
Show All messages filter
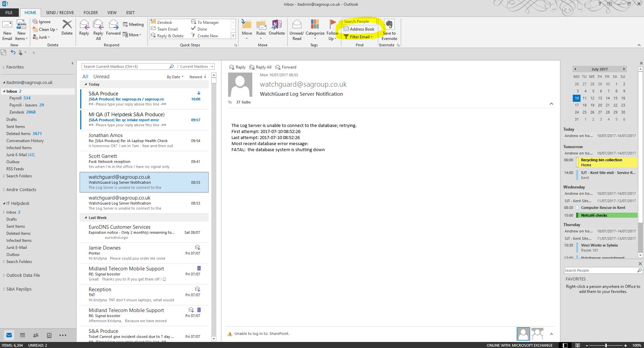(85, 77)
